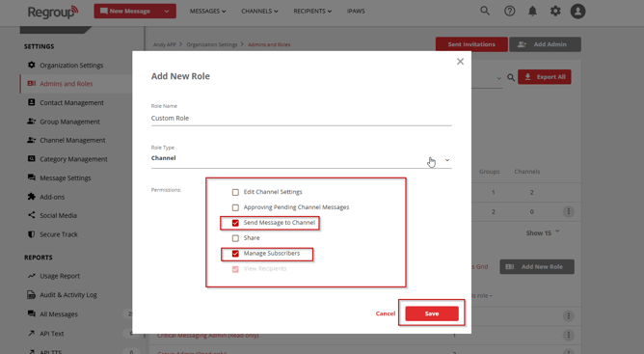Click the Category Management icon

31,159
